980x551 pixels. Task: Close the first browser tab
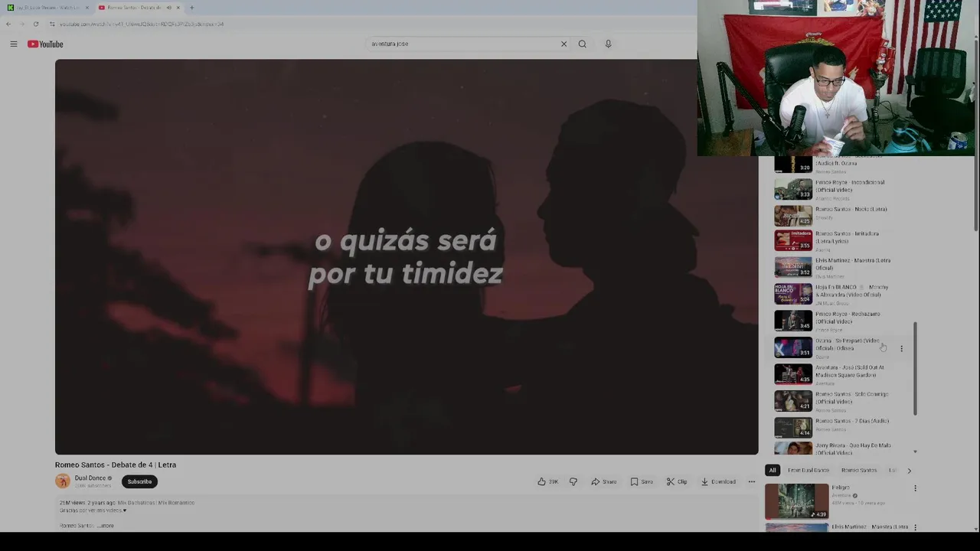point(87,8)
